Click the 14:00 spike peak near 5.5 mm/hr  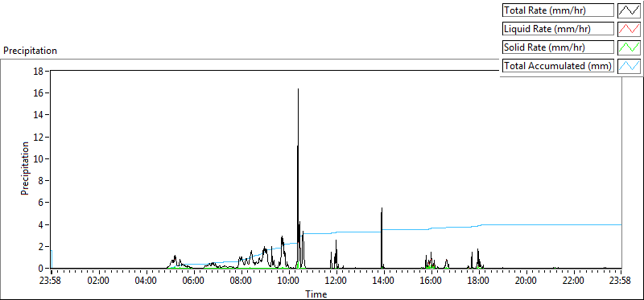382,208
